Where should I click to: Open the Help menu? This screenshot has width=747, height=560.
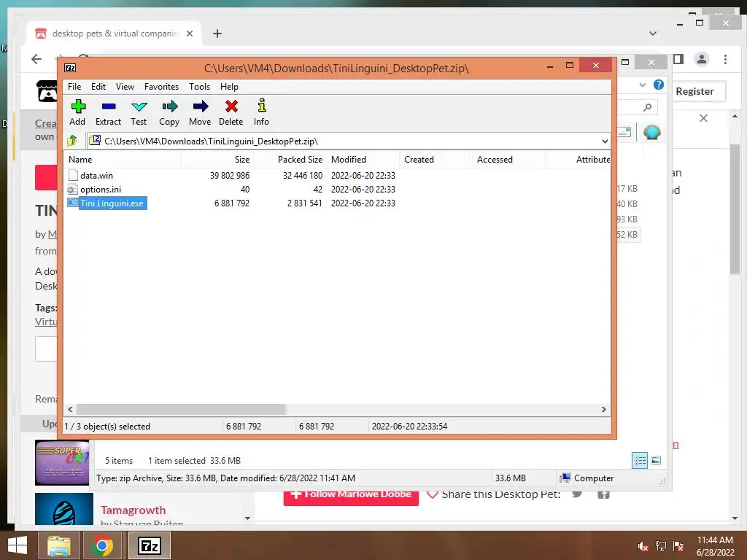[229, 87]
